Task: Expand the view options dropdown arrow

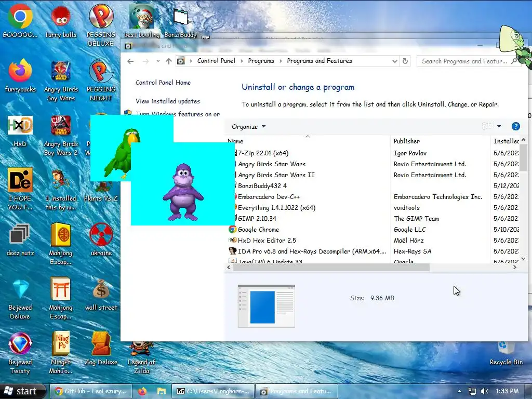Action: pos(499,126)
